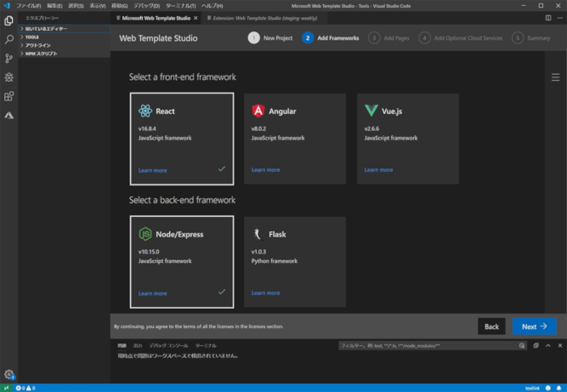
Task: Open the Source Control view
Action: point(9,58)
